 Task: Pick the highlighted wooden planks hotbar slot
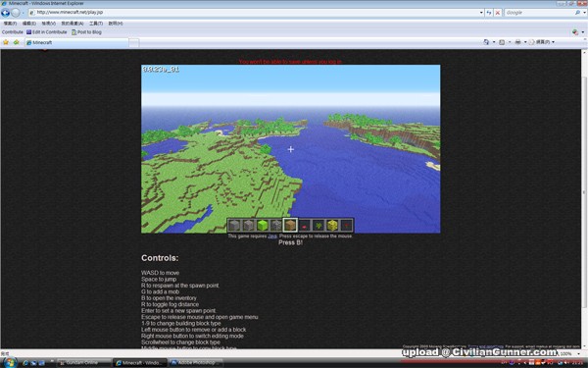tap(290, 226)
